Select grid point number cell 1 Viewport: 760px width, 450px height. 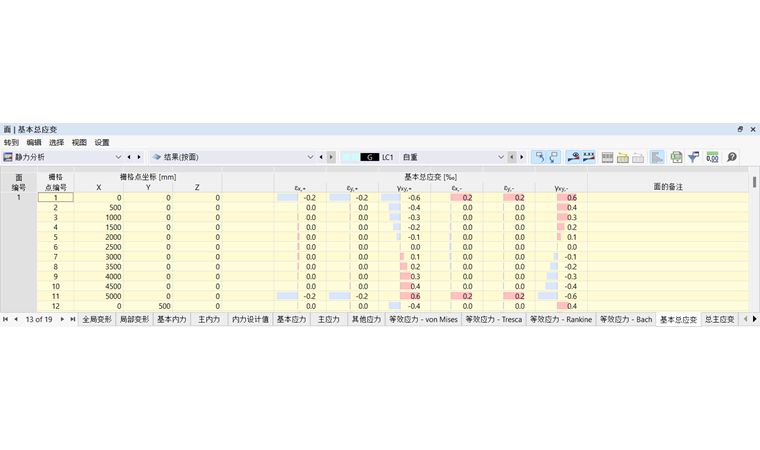[56, 197]
